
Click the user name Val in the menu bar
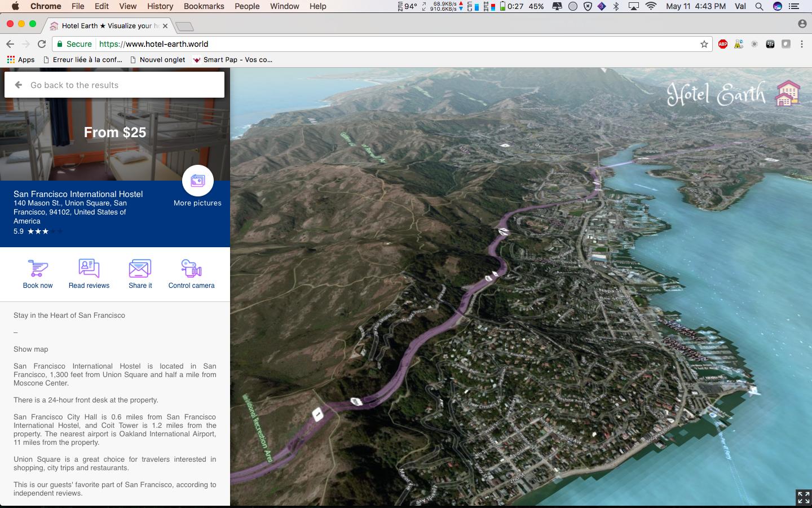click(740, 6)
